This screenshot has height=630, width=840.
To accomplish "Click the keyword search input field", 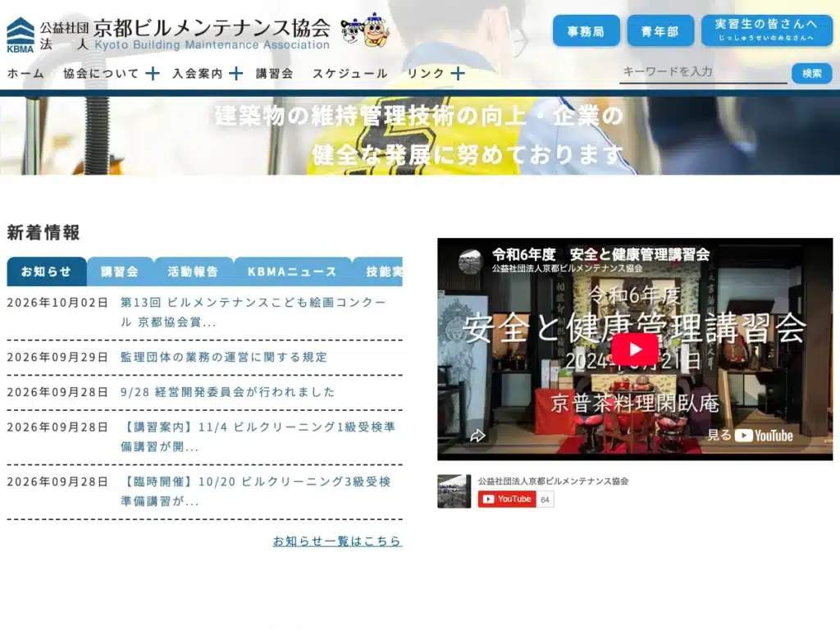I will pos(703,72).
